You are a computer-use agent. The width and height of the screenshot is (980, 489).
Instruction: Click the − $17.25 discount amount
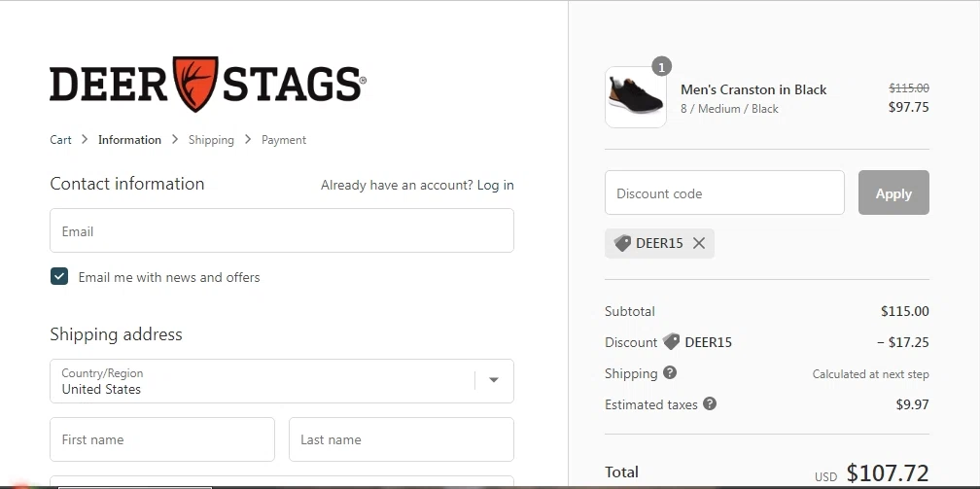[902, 342]
